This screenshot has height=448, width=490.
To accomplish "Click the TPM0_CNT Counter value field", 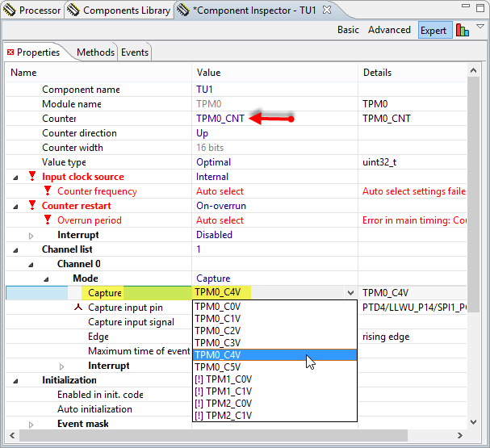I will (220, 119).
